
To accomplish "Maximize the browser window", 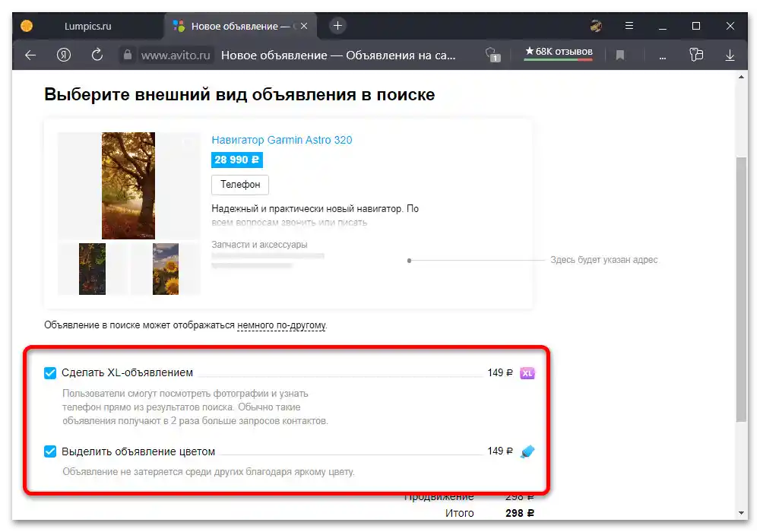I will point(696,26).
